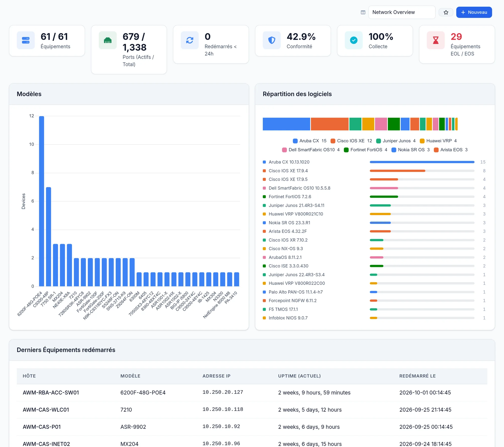Open host AWM-CAS-P01
Viewport: 504px width, 447px height.
pos(42,427)
